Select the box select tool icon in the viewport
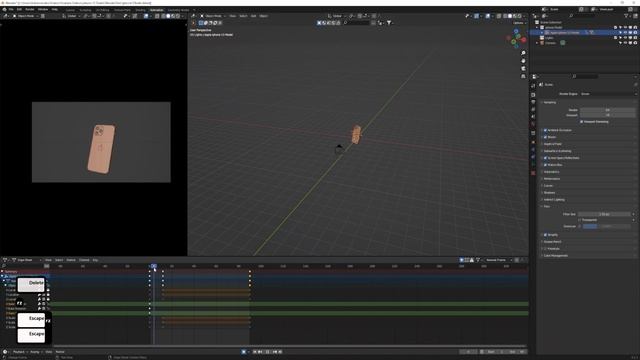This screenshot has height=360, width=640. 201,23
